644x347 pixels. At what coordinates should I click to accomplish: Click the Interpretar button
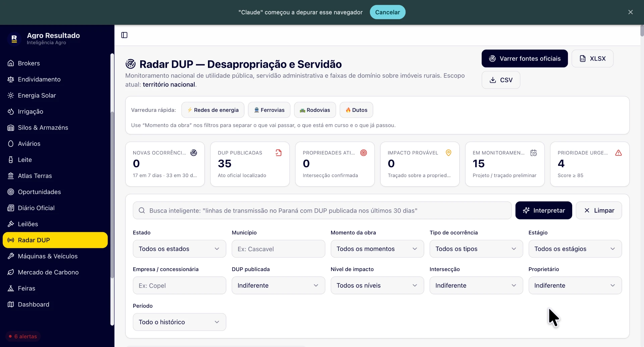point(544,210)
